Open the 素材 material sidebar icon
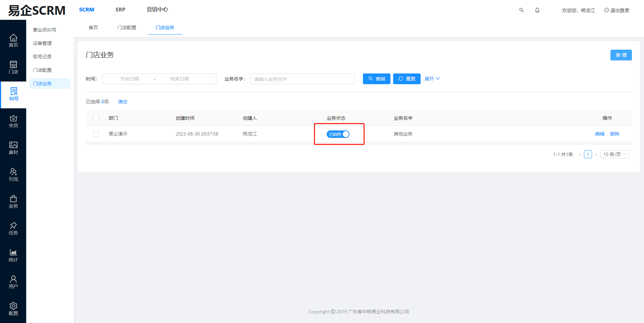Viewport: 644px width, 323px height. pyautogui.click(x=13, y=148)
